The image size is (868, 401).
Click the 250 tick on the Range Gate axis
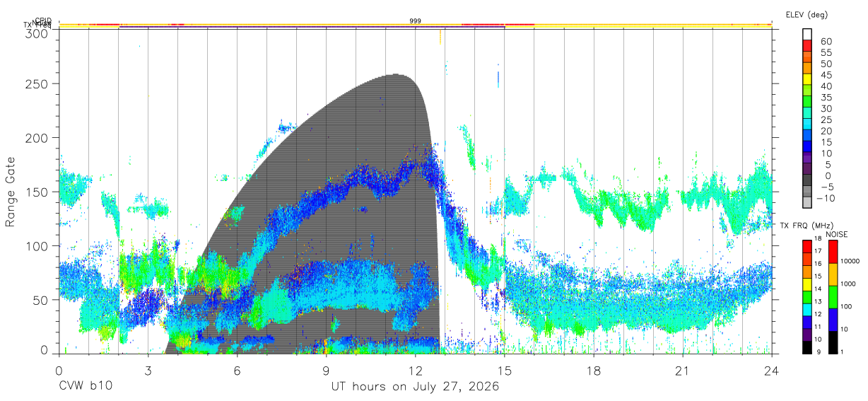pyautogui.click(x=35, y=83)
